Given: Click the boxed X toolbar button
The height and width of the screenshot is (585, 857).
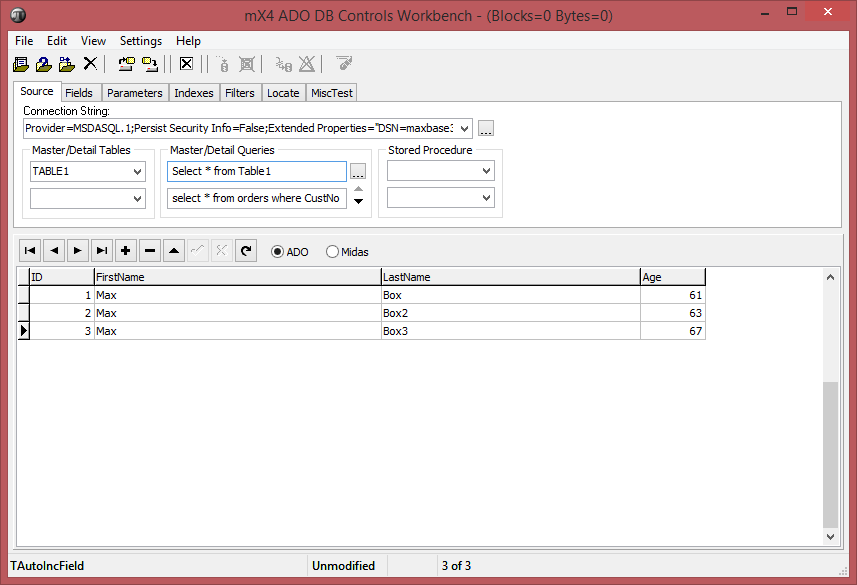Looking at the screenshot, I should [186, 64].
